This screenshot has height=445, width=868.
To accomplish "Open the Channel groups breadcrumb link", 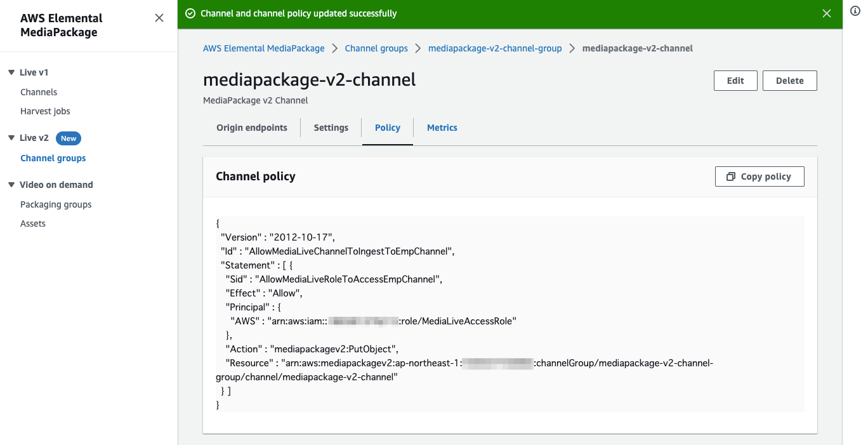I will [x=376, y=48].
